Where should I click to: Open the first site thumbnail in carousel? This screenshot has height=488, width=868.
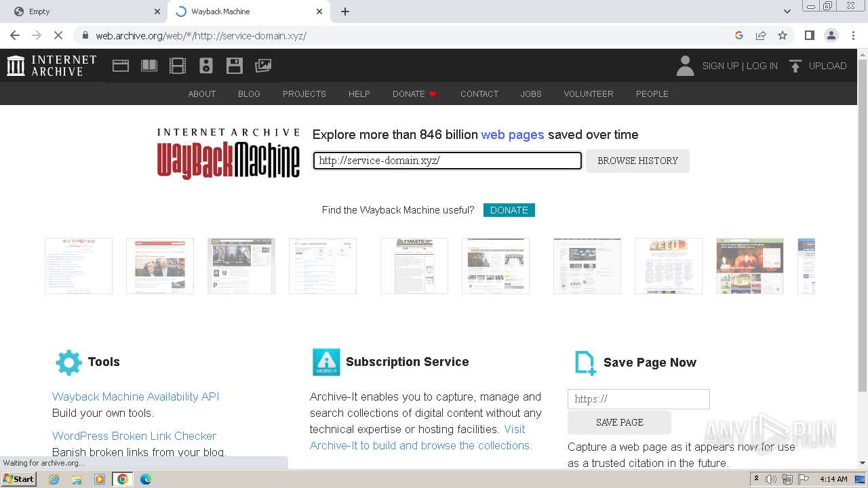coord(79,266)
